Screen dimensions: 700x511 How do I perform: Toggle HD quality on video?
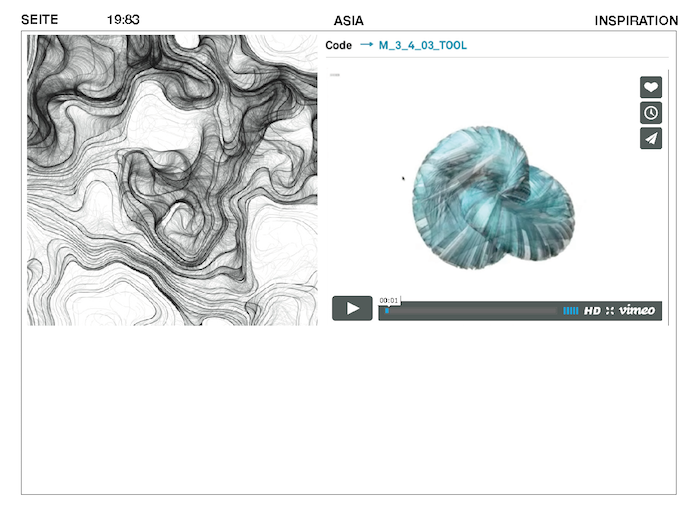point(592,311)
